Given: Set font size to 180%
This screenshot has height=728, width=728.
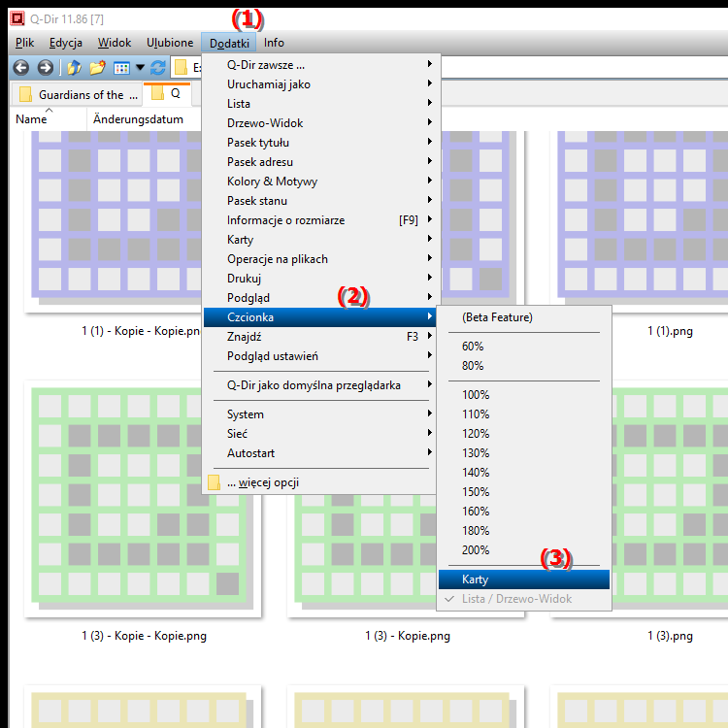Looking at the screenshot, I should tap(524, 531).
